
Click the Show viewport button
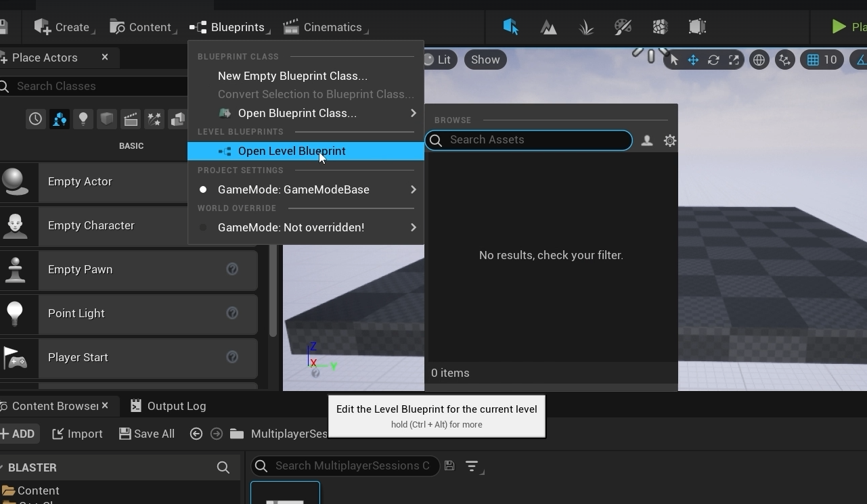[x=485, y=60]
